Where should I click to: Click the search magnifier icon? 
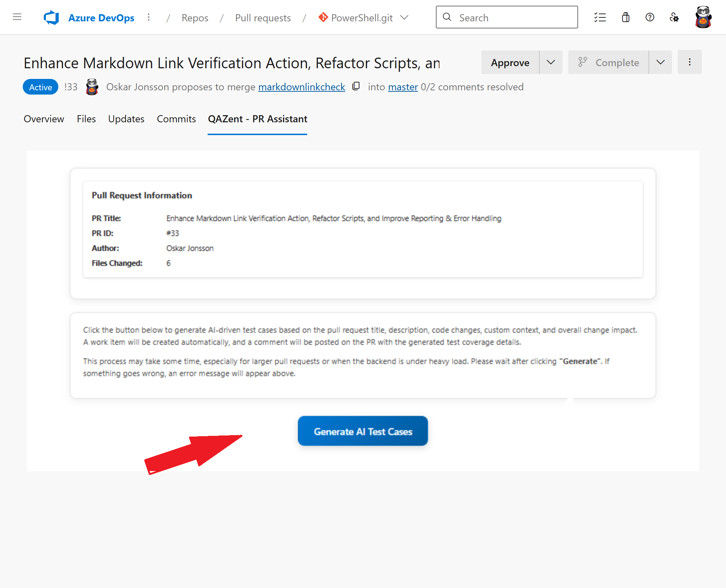tap(447, 17)
